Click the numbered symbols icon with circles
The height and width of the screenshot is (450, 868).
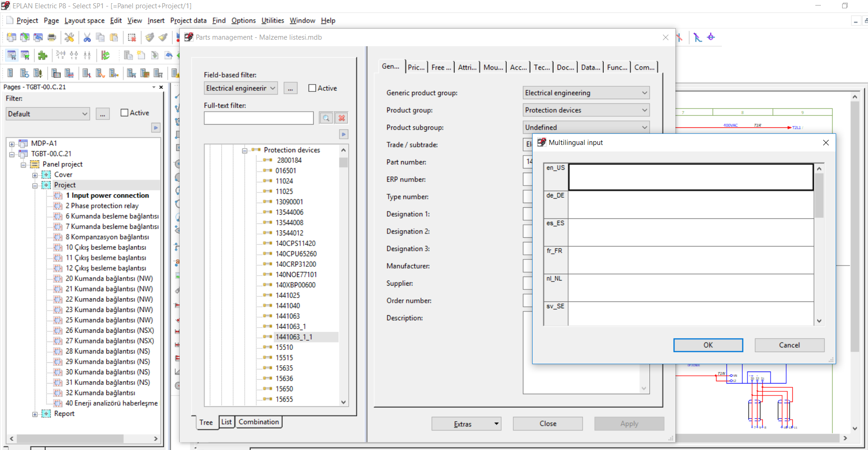(74, 55)
